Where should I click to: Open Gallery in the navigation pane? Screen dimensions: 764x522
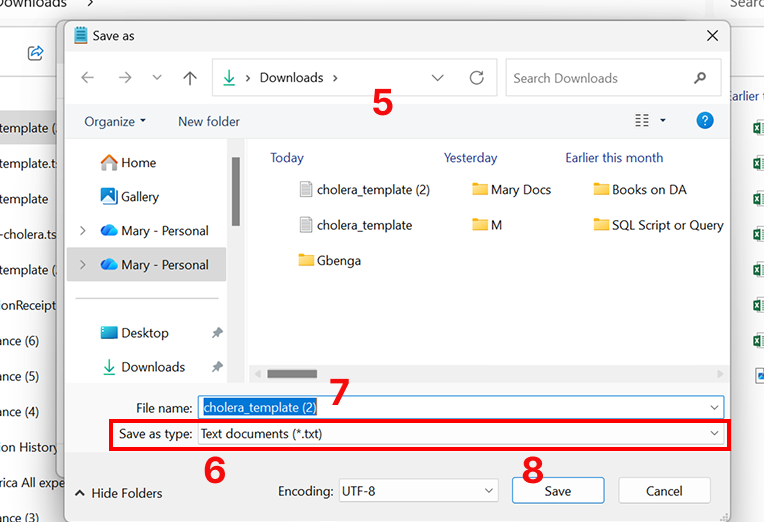(130, 196)
